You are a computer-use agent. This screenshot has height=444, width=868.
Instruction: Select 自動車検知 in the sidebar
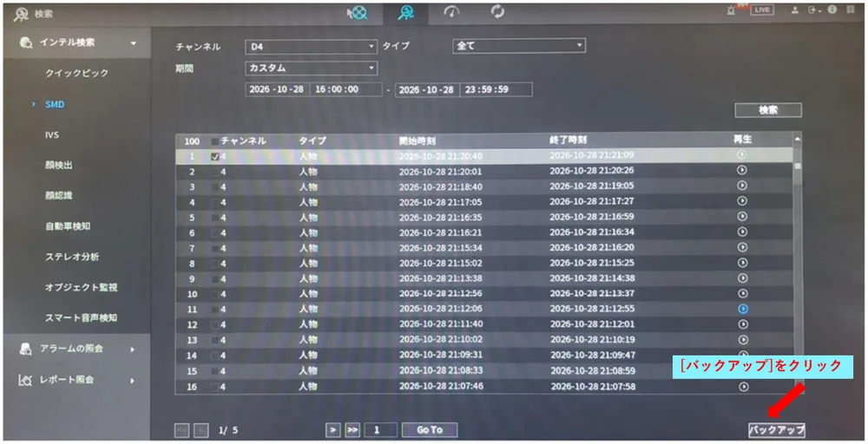(68, 226)
